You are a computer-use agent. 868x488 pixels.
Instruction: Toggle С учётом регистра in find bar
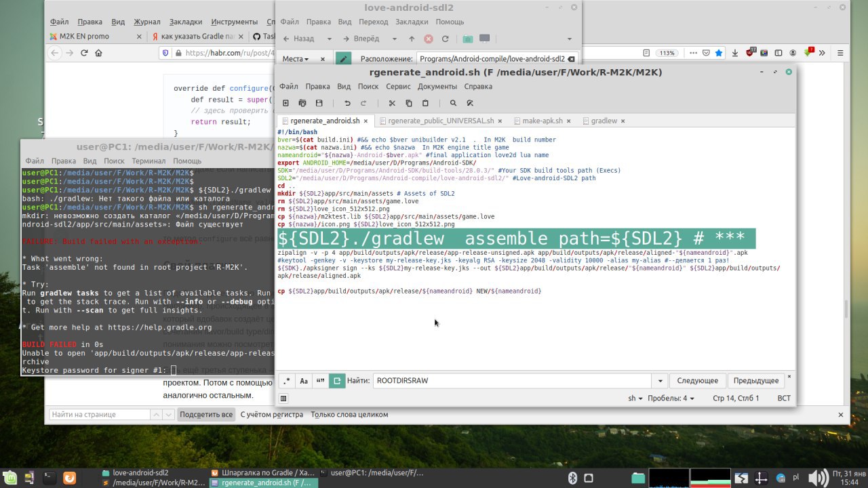coord(273,414)
